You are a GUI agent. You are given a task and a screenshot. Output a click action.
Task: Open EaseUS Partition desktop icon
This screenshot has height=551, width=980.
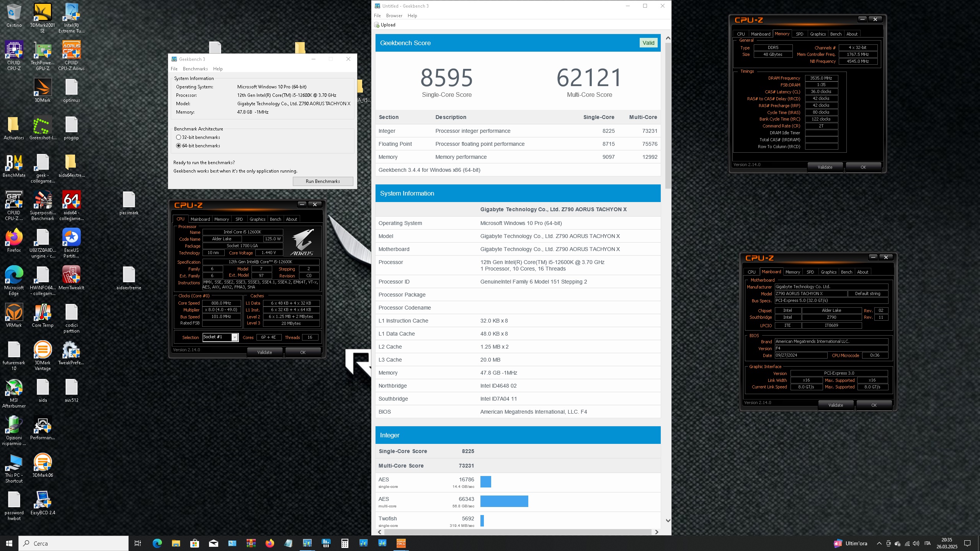(72, 243)
